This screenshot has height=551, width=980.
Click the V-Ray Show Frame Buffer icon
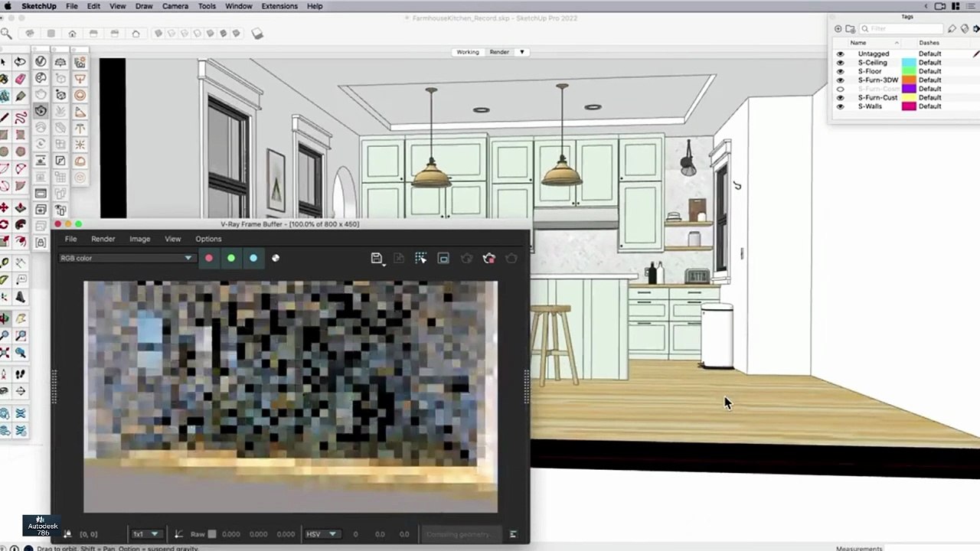41,193
